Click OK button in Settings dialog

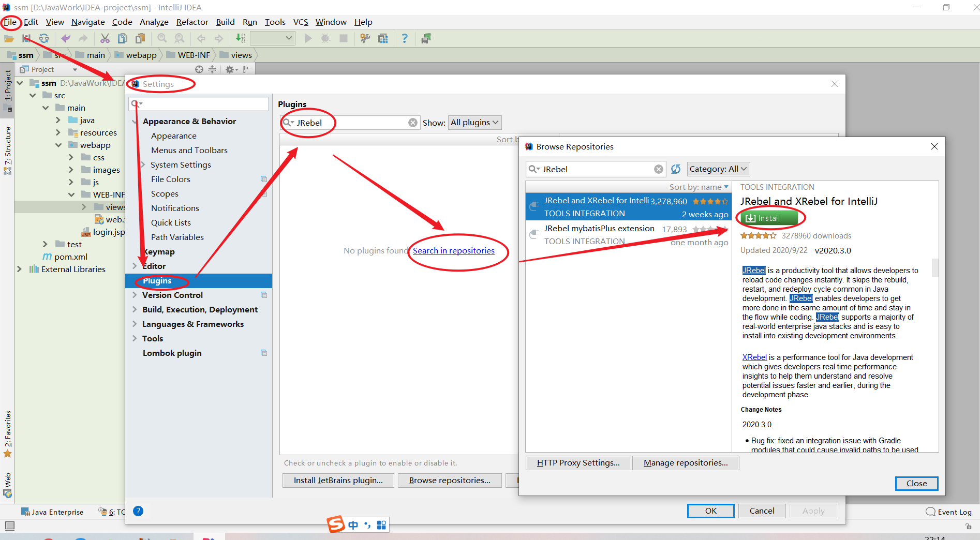[x=711, y=511]
